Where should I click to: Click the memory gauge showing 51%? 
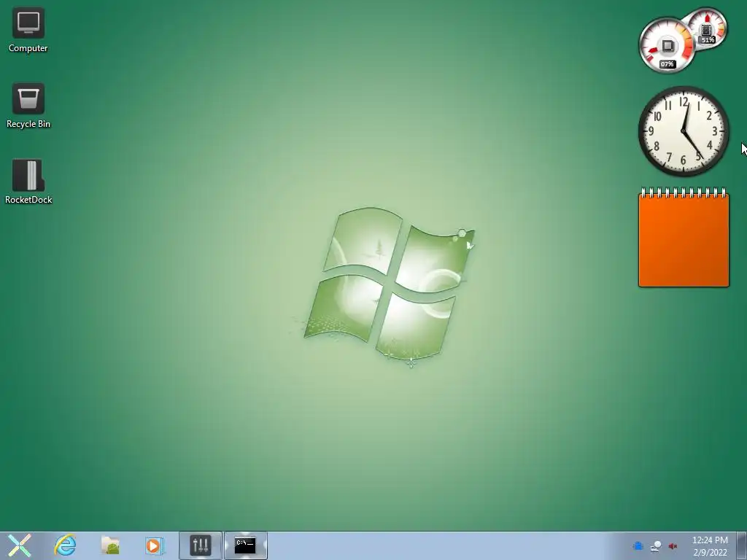(707, 28)
